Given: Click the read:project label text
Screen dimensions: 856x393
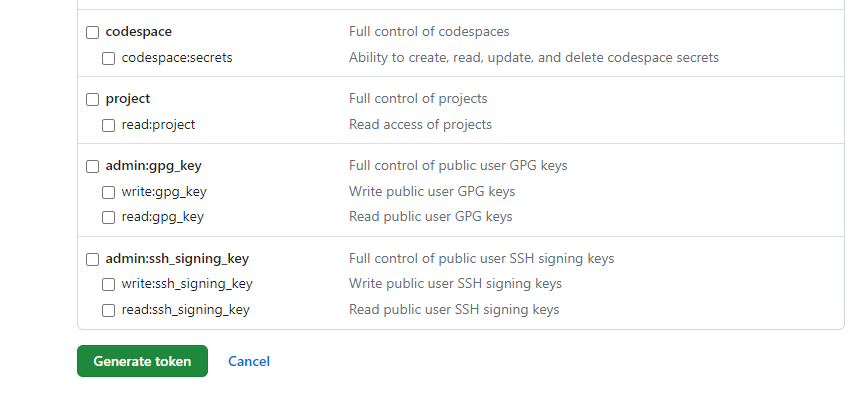Looking at the screenshot, I should coord(158,125).
